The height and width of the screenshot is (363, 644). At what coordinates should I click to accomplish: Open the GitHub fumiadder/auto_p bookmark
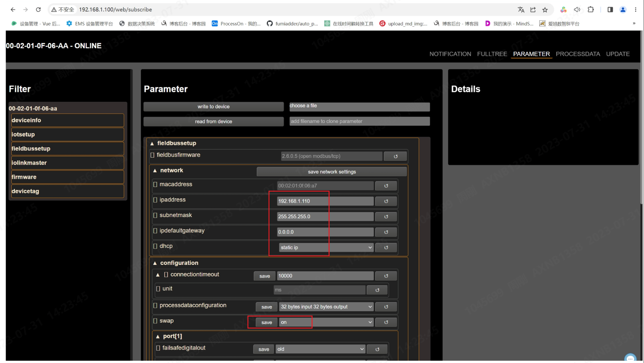(x=292, y=23)
